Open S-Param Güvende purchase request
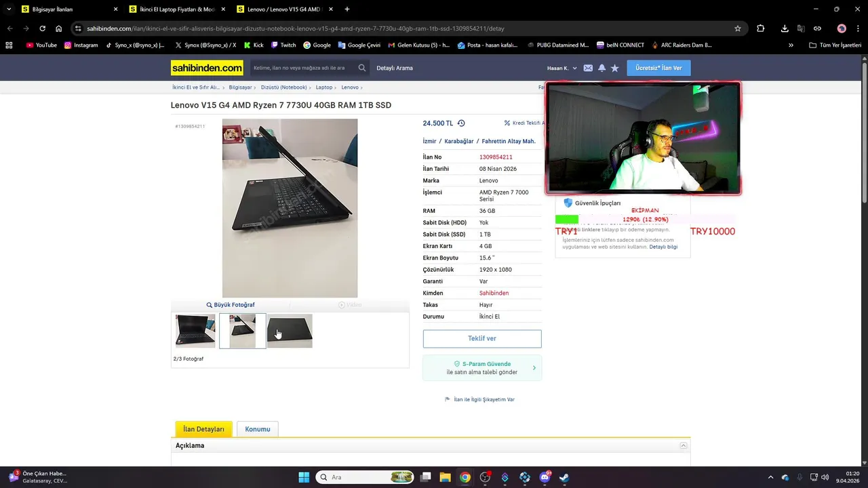This screenshot has width=868, height=488. pos(482,368)
